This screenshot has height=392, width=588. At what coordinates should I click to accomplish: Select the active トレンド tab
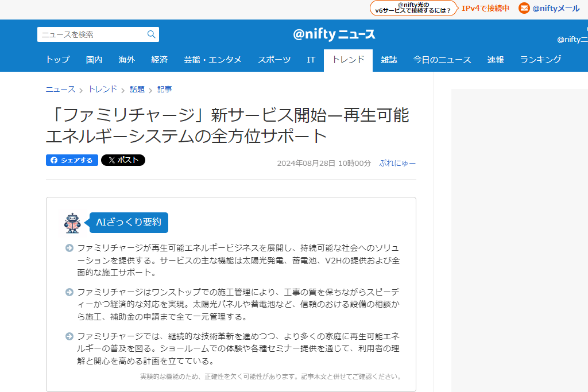click(x=349, y=60)
